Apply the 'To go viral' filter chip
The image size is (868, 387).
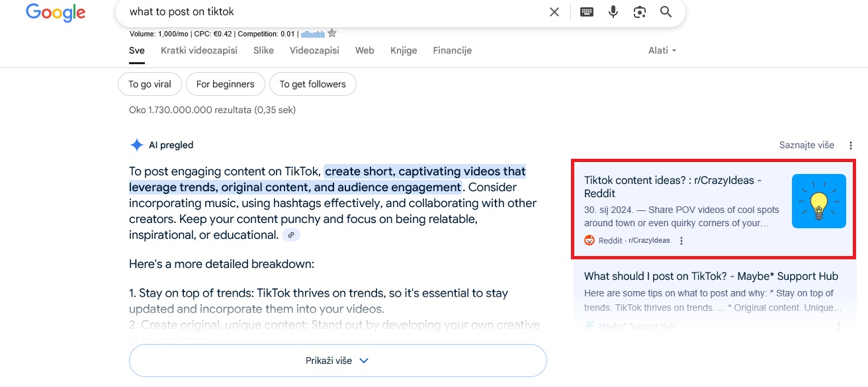tap(150, 84)
